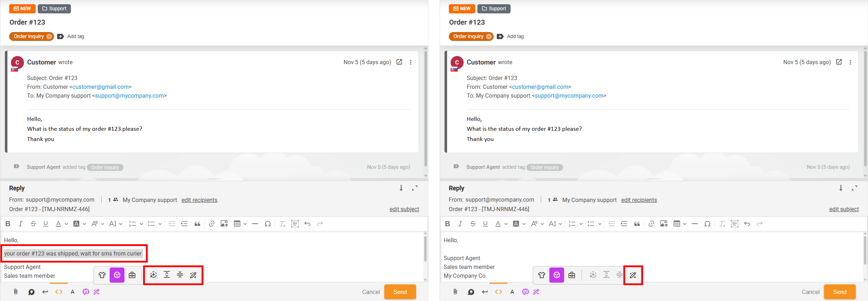This screenshot has width=868, height=301.
Task: Select the casual T-shirt tone in left reply
Action: tap(102, 275)
